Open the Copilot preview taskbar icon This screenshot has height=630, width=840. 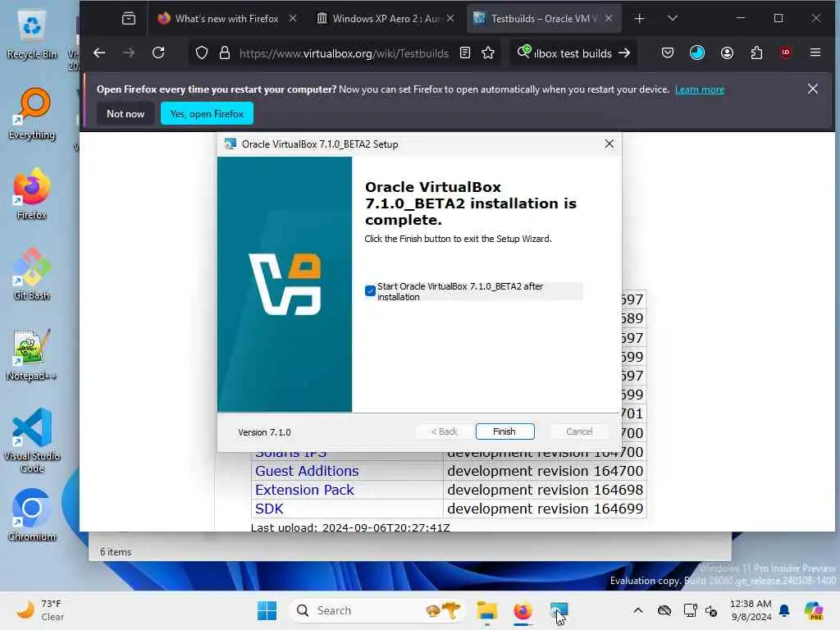point(814,610)
